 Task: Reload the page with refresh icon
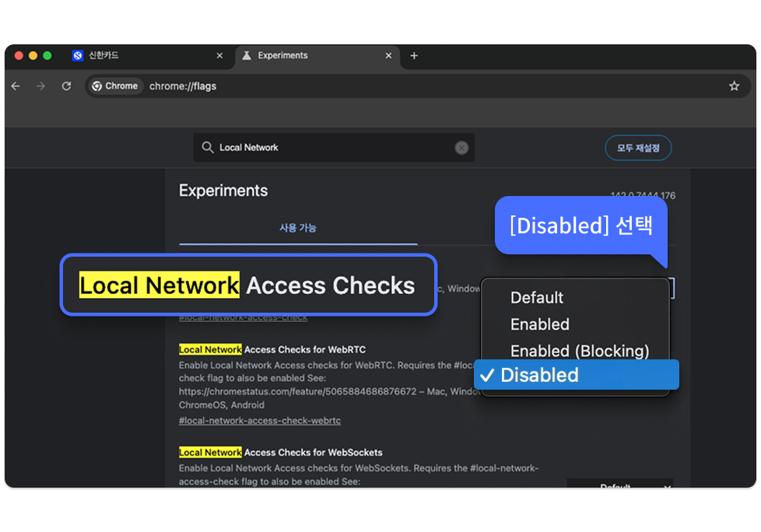(66, 86)
